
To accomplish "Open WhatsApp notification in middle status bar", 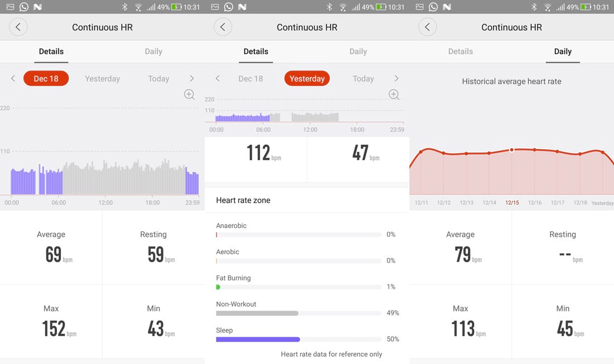I will pos(229,7).
